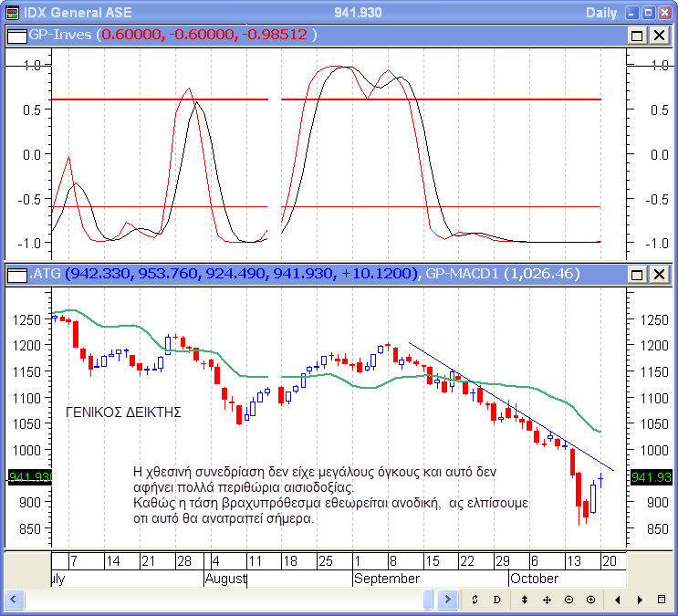The height and width of the screenshot is (616, 678).
Task: Step chart back with left triangle icon
Action: (x=618, y=600)
